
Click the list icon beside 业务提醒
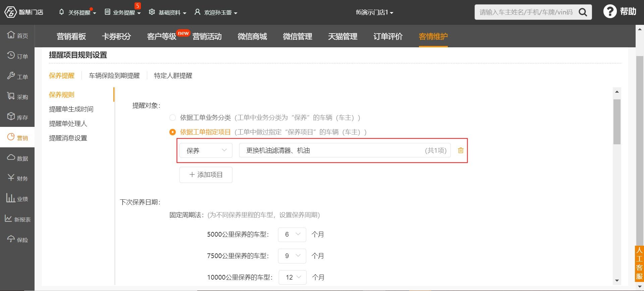tap(107, 12)
